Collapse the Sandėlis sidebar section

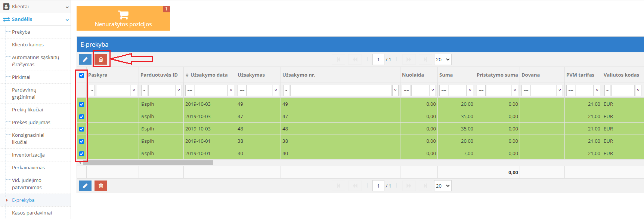point(67,20)
